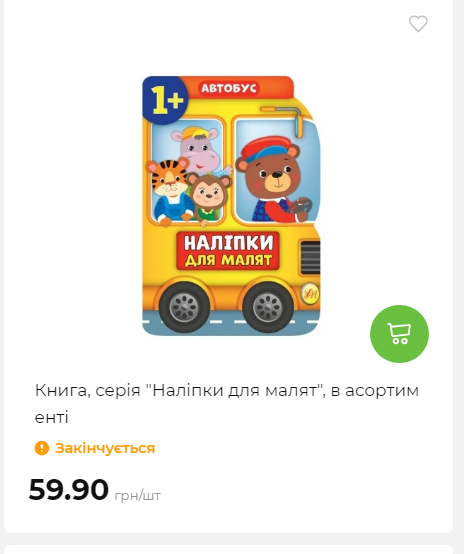Click the publisher logo on the bus cover
This screenshot has height=554, width=464.
[311, 293]
